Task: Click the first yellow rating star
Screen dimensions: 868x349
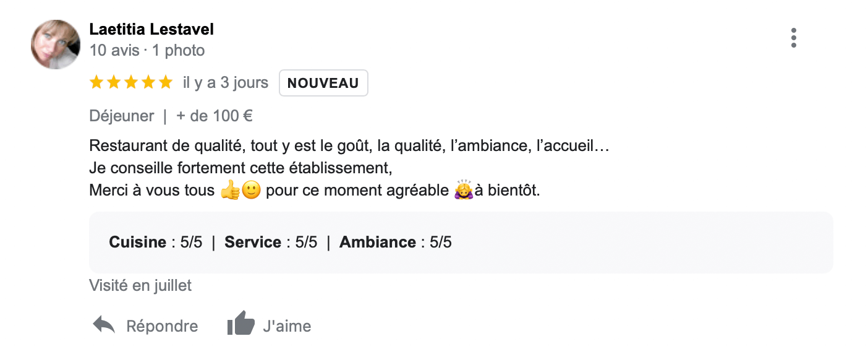Action: (x=96, y=82)
